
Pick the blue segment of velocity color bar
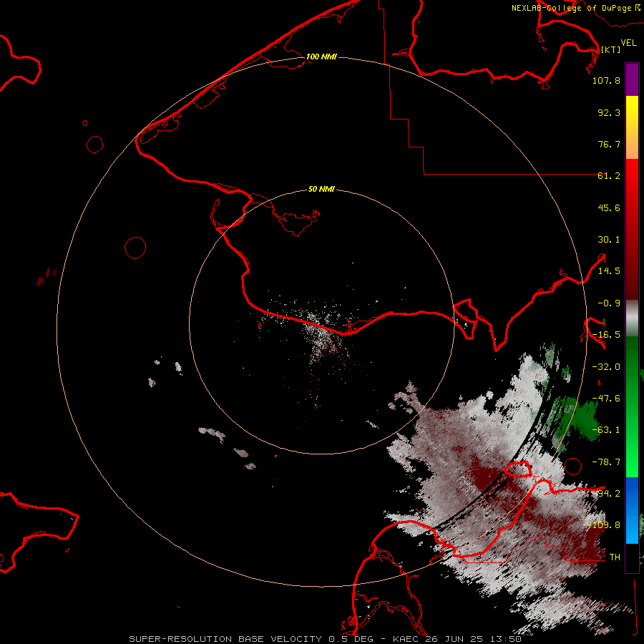tap(632, 510)
